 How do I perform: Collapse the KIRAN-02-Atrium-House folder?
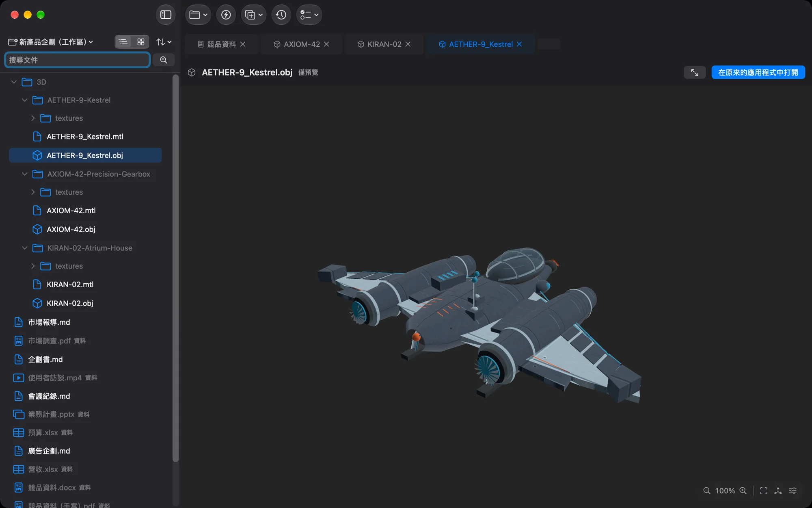tap(24, 248)
